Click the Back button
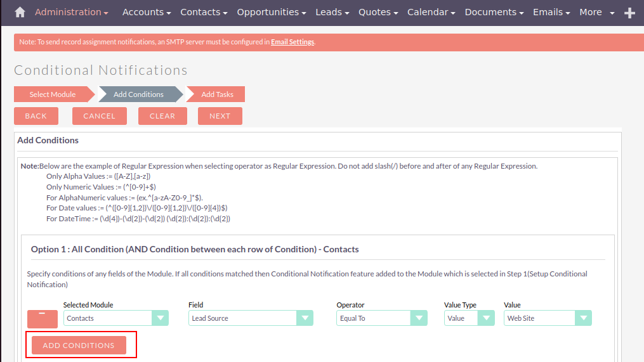Screen dimensions: 644x362 click(x=36, y=116)
